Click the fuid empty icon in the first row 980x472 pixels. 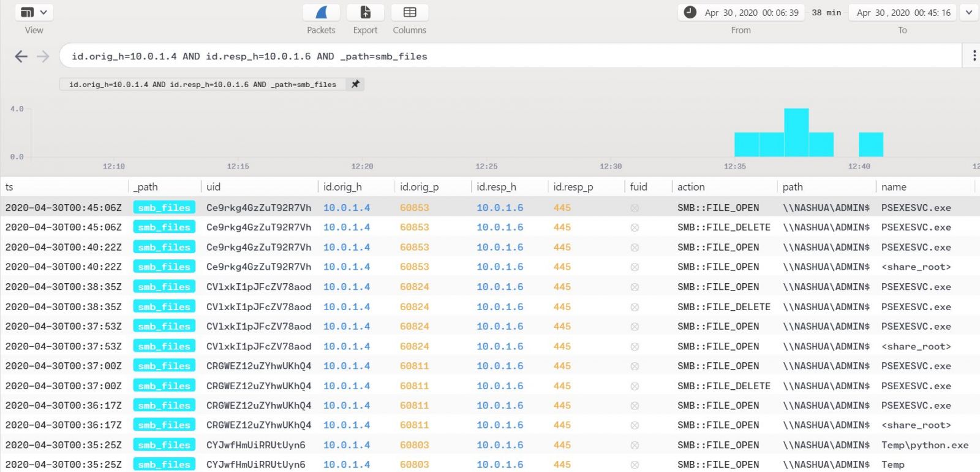(635, 208)
